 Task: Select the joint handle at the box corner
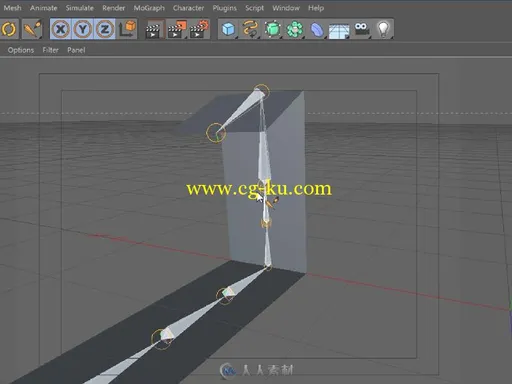pyautogui.click(x=216, y=133)
